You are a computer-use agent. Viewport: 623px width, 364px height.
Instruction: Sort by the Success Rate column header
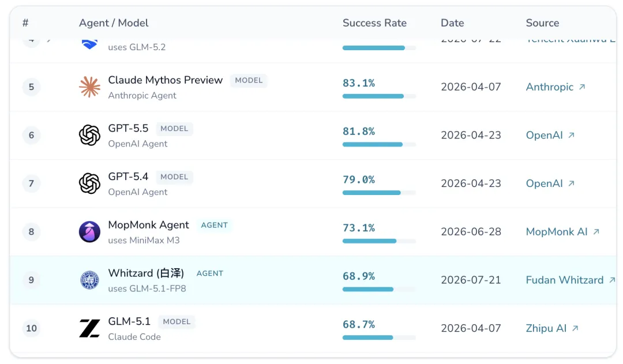(x=375, y=23)
